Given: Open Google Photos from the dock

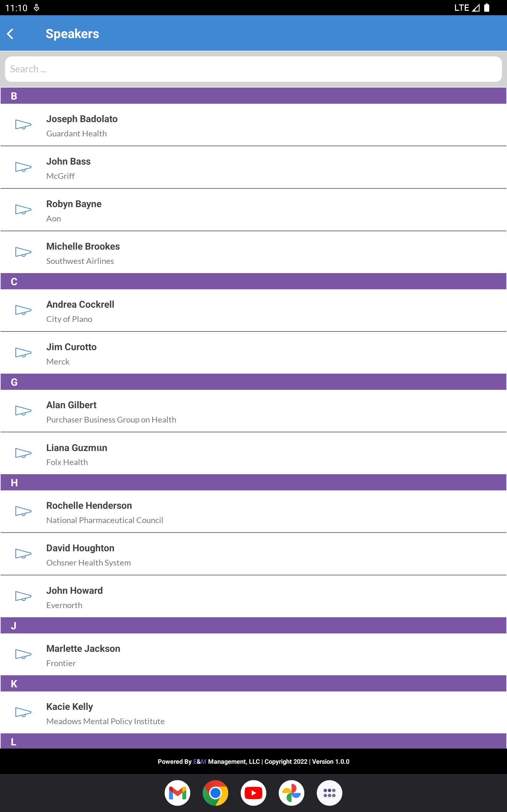Looking at the screenshot, I should (x=292, y=793).
